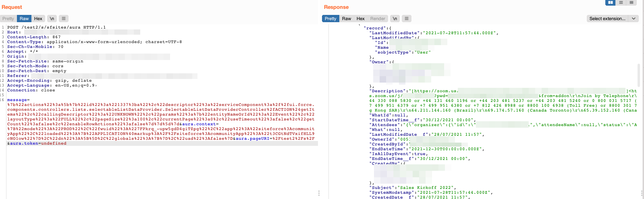Click the message= parameter name
The height and width of the screenshot is (199, 644).
tap(18, 100)
